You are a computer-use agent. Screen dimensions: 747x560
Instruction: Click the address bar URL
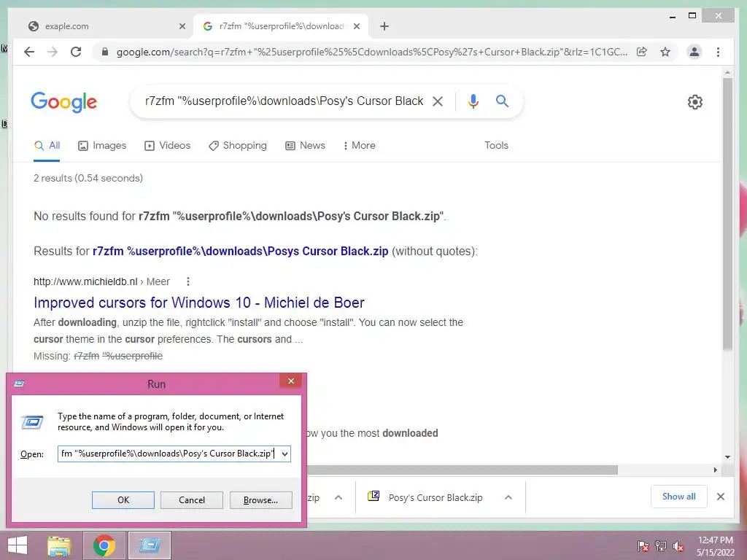tap(371, 52)
